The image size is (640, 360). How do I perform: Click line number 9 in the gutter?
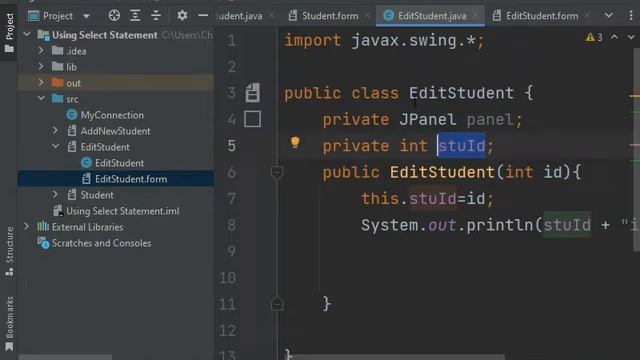click(x=231, y=251)
